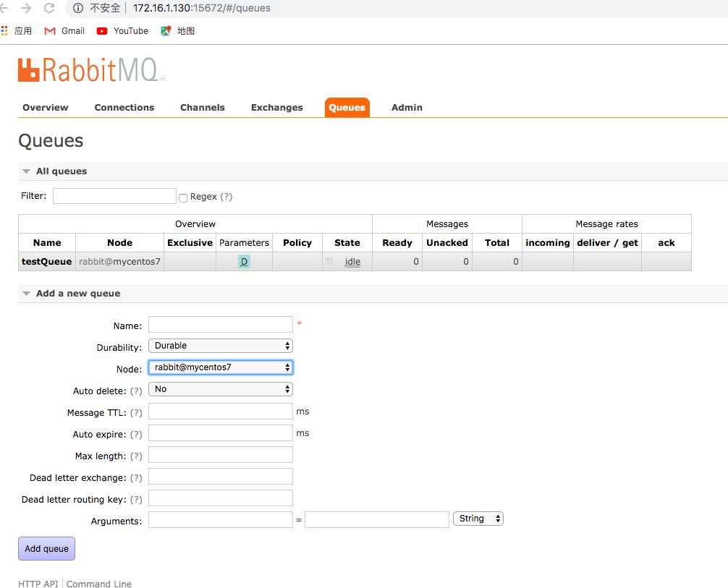Screen dimensions: 728x588
Task: Focus the Auto expire input field
Action: [221, 433]
